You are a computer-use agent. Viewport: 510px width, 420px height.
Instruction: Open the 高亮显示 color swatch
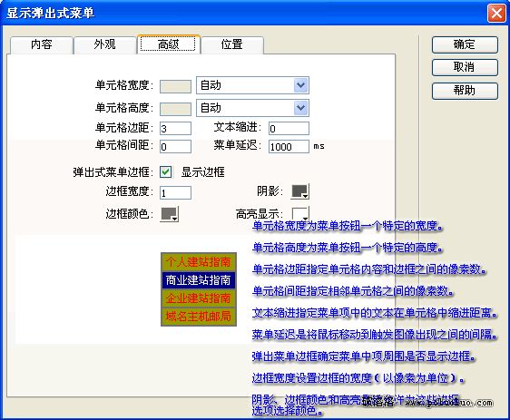[x=299, y=213]
